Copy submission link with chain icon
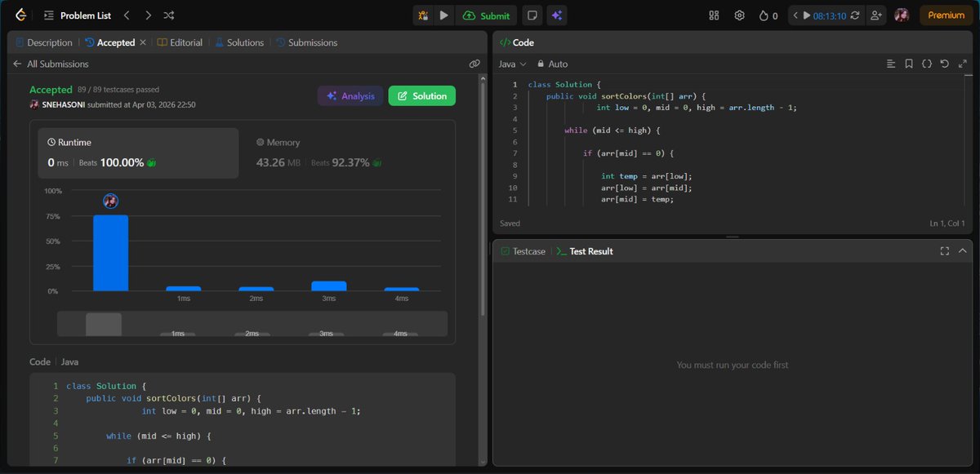This screenshot has height=474, width=980. 474,64
